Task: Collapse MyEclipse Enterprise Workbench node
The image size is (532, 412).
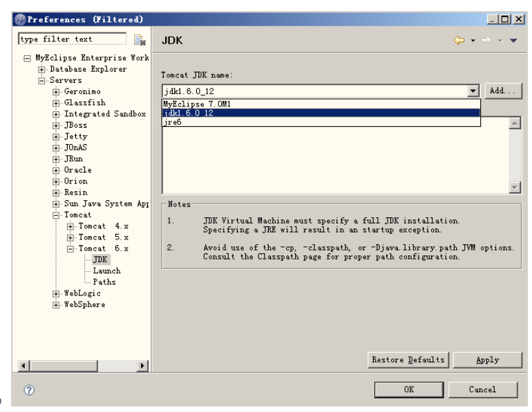Action: coord(27,59)
